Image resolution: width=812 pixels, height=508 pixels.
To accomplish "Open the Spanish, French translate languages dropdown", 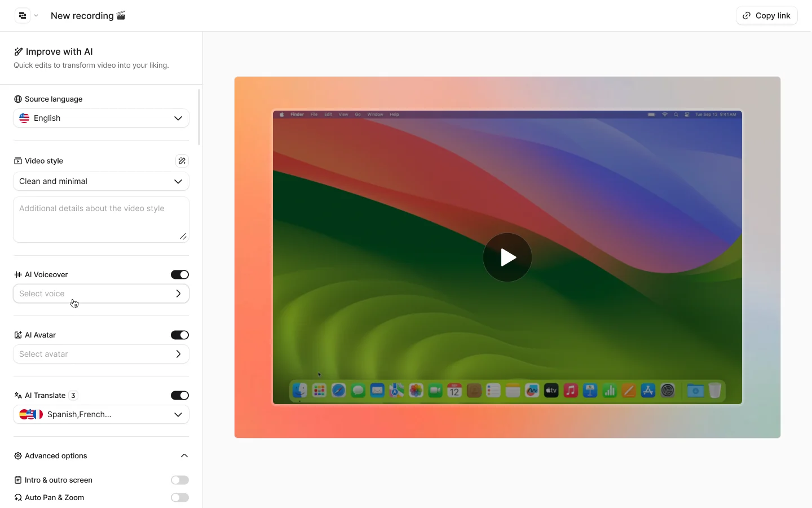I will pos(101,414).
